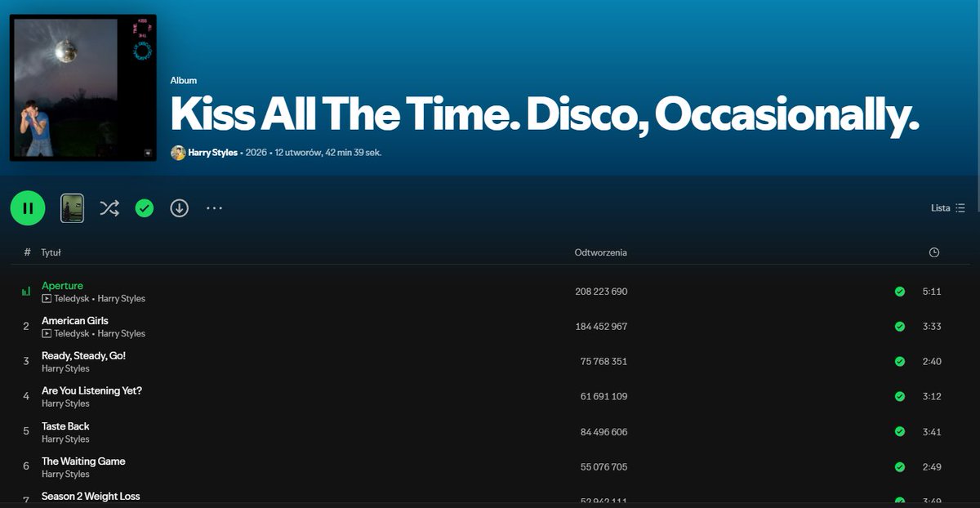980x508 pixels.
Task: Click play count 75 768 351
Action: coord(604,362)
